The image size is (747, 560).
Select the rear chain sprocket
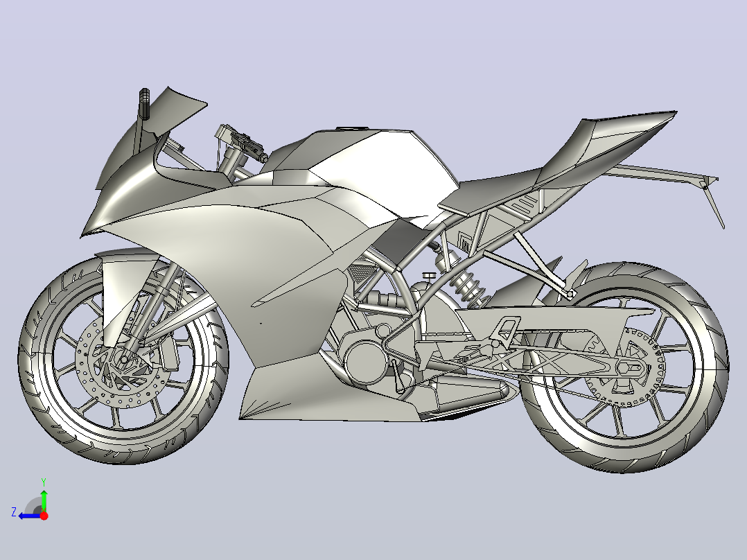click(x=624, y=367)
